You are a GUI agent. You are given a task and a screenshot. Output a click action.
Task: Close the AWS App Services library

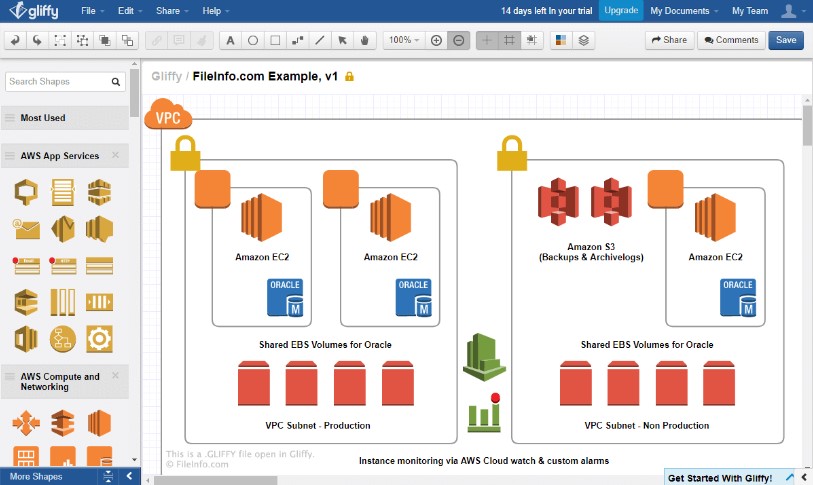pyautogui.click(x=115, y=155)
